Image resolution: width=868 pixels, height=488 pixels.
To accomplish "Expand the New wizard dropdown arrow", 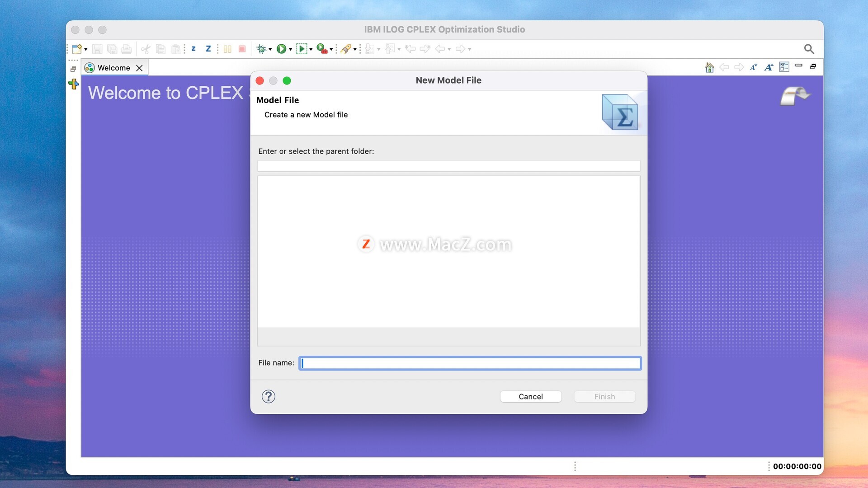I will (x=86, y=49).
